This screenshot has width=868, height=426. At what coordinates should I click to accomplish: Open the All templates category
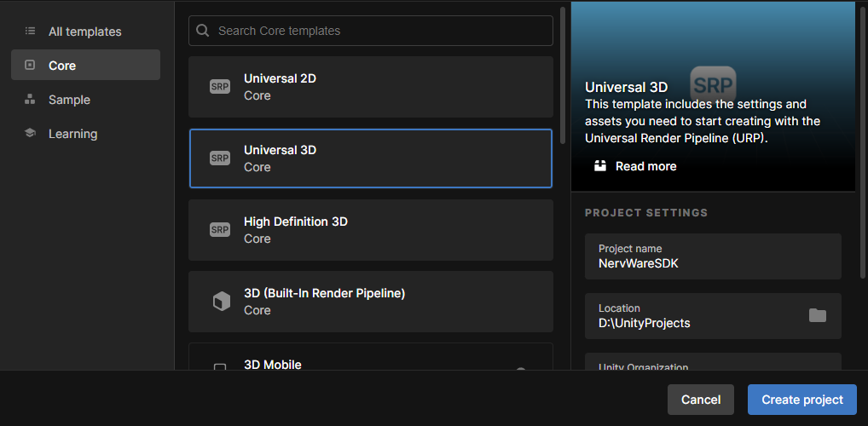[x=86, y=32]
